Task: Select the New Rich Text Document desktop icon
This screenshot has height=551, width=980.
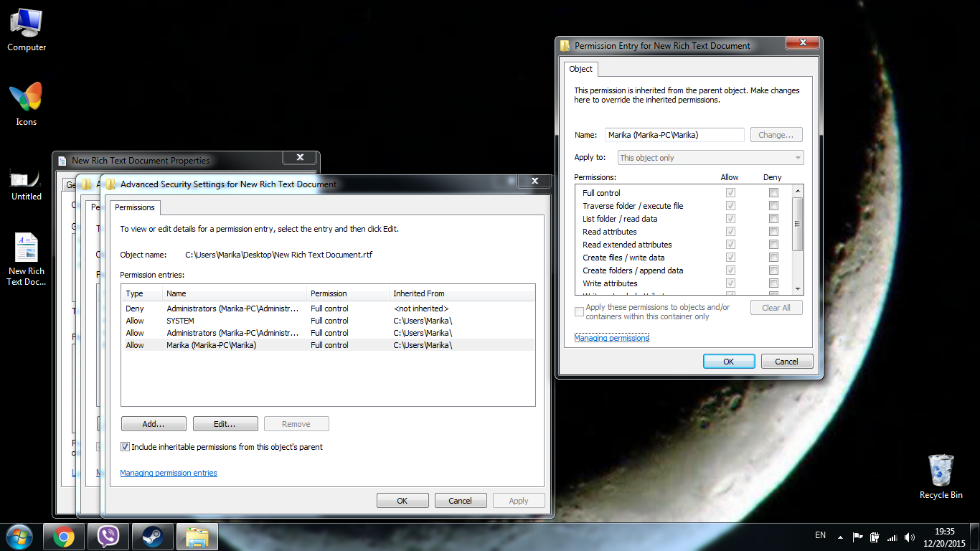Action: [27, 260]
